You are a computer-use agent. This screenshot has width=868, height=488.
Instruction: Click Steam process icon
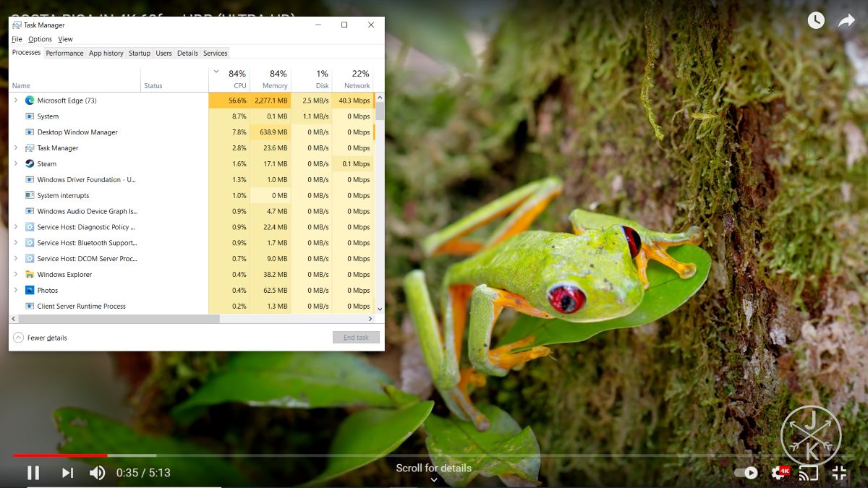click(30, 164)
